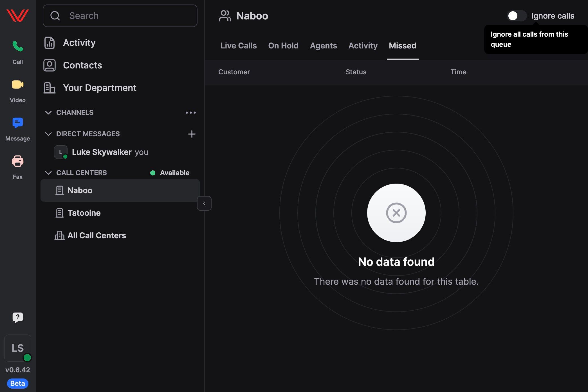Open the Video camera icon
Screen dimensions: 588x392
17,84
